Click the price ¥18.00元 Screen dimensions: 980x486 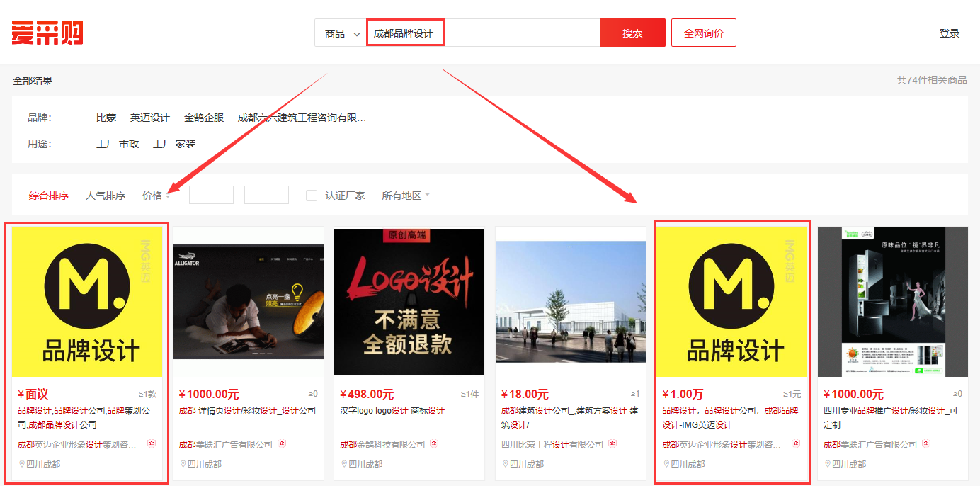[x=525, y=395]
